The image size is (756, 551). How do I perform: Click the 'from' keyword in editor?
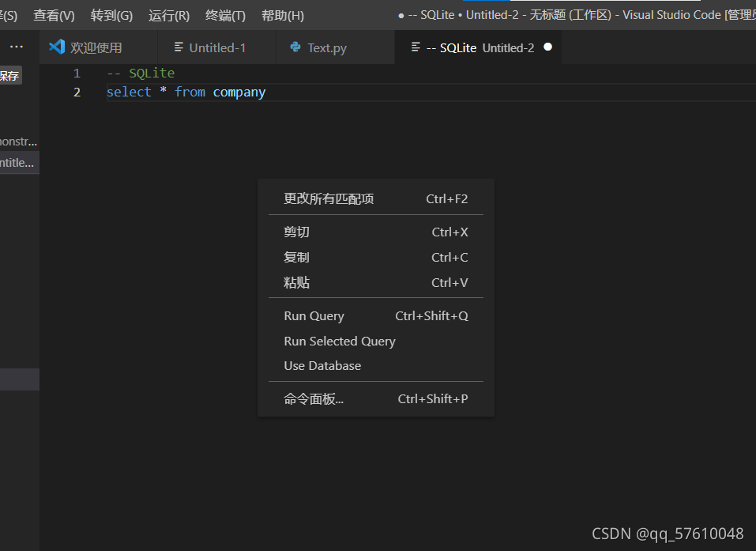[x=190, y=92]
